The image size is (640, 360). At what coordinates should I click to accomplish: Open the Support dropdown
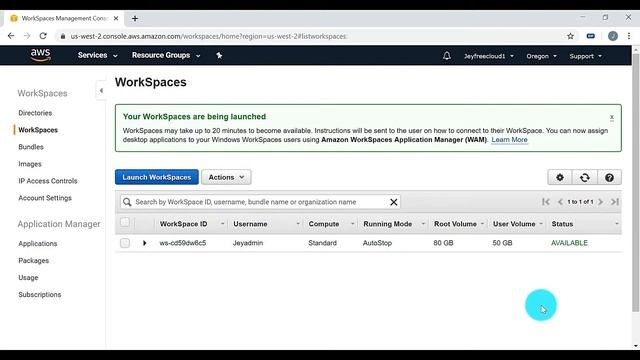tap(585, 56)
